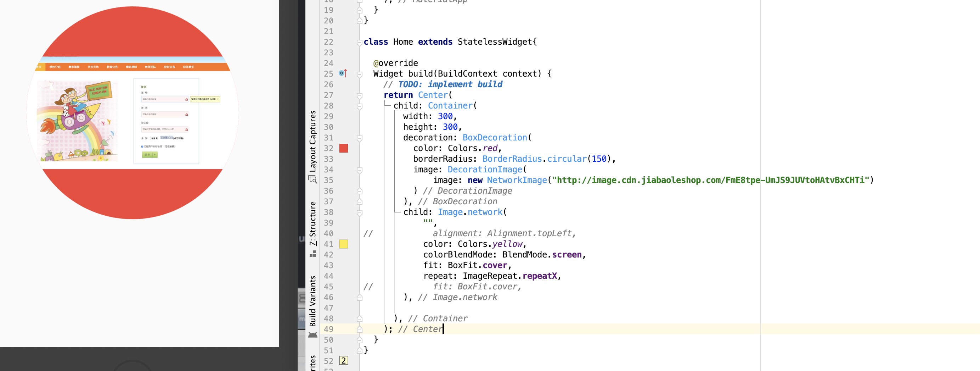980x371 pixels.
Task: Click the 'BuildContext' parameter type
Action: (x=468, y=73)
